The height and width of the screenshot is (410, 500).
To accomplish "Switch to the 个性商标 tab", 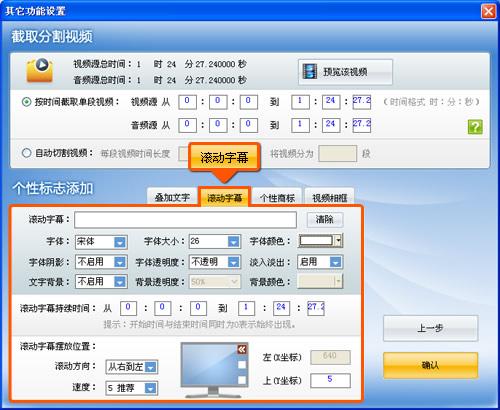I will pos(277,198).
